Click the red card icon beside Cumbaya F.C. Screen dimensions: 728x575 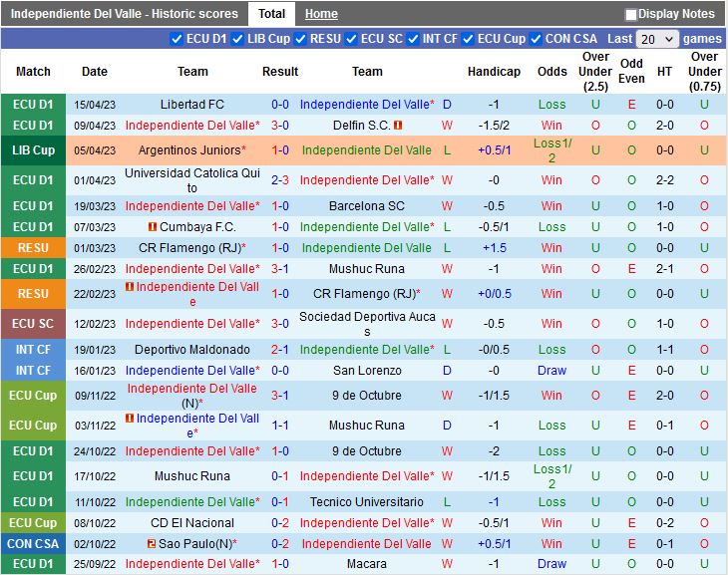pos(153,227)
